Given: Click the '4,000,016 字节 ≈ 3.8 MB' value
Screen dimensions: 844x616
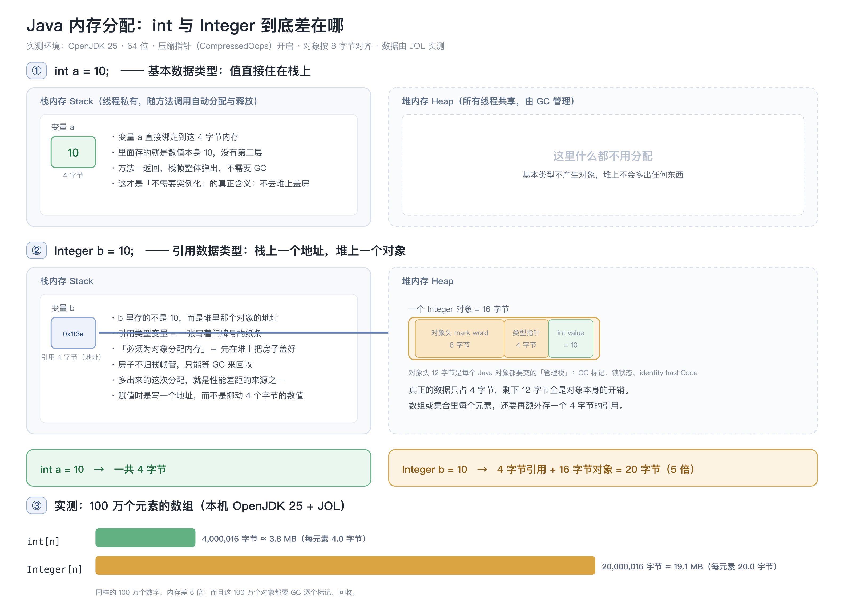Looking at the screenshot, I should point(284,539).
